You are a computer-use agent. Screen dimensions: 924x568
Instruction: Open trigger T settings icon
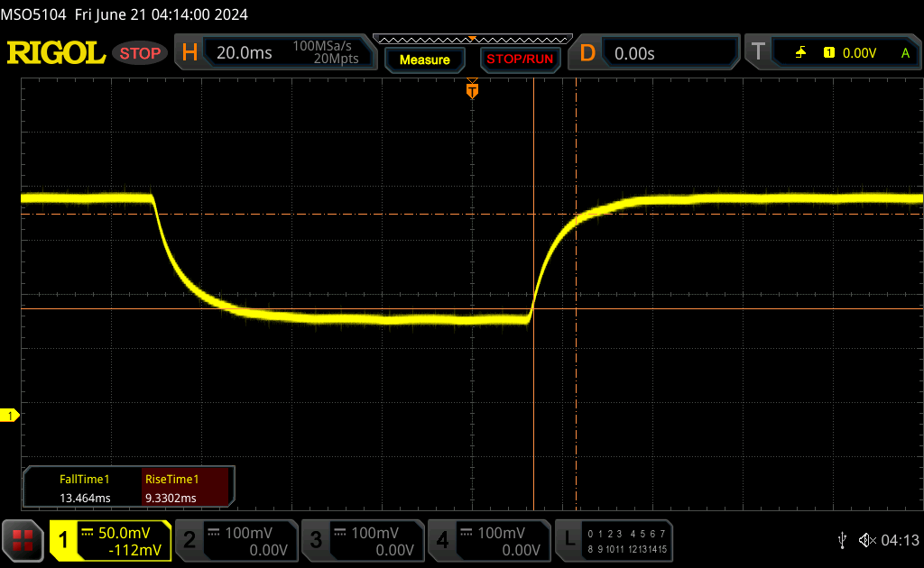[758, 52]
